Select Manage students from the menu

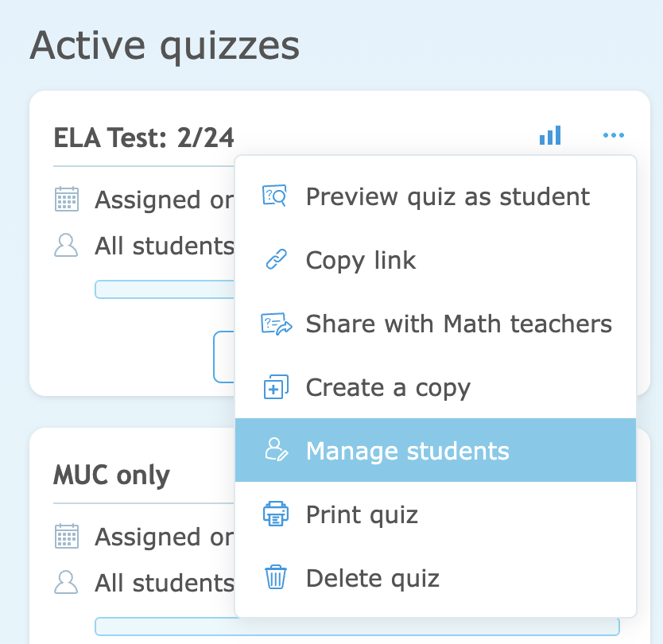(x=408, y=451)
